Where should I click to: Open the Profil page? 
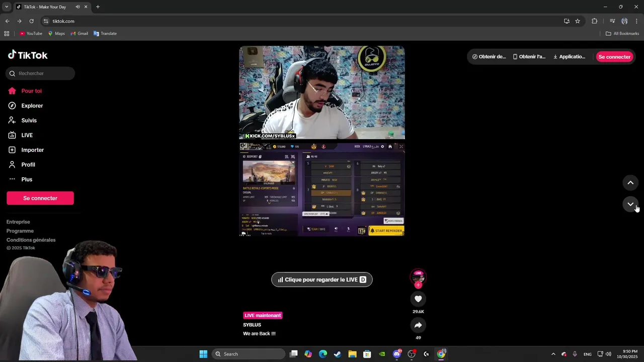pos(22,165)
